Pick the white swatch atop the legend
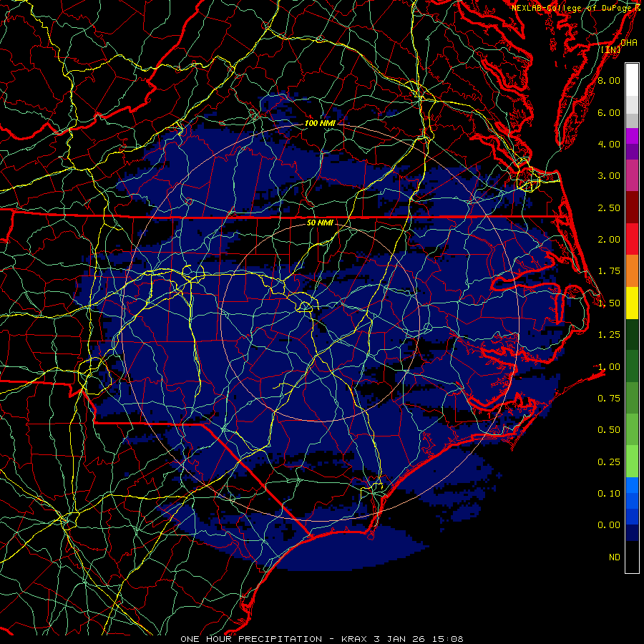 [632, 80]
